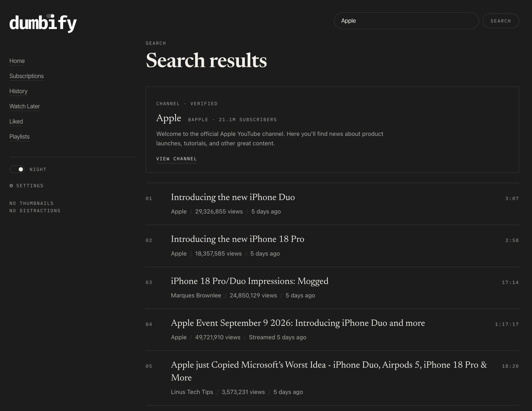Click the 'Search results' heading
This screenshot has width=532, height=411.
coord(206,60)
